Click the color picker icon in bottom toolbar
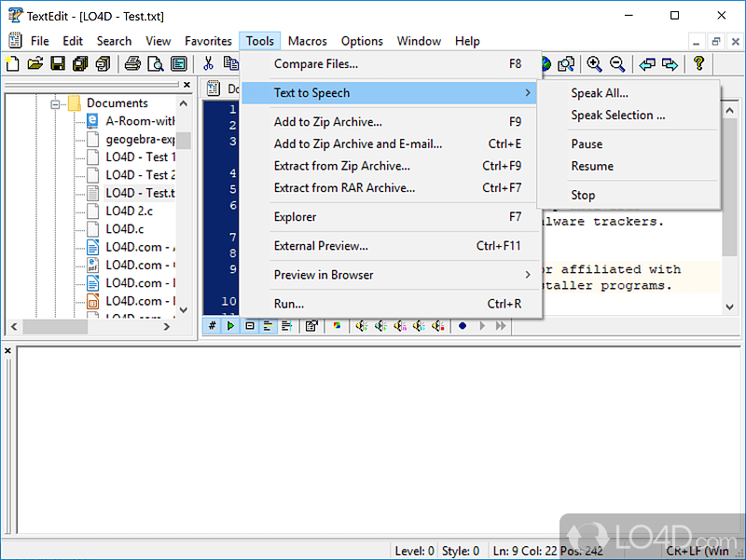The height and width of the screenshot is (560, 746). point(337,325)
